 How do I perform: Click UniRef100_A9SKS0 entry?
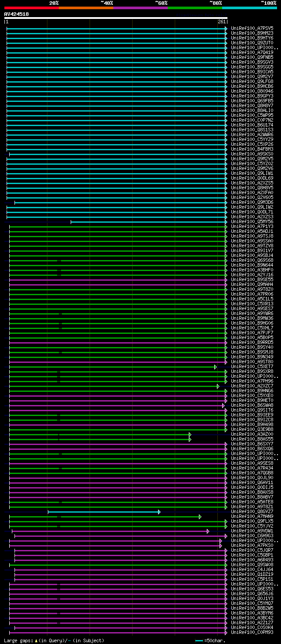[x=252, y=154]
